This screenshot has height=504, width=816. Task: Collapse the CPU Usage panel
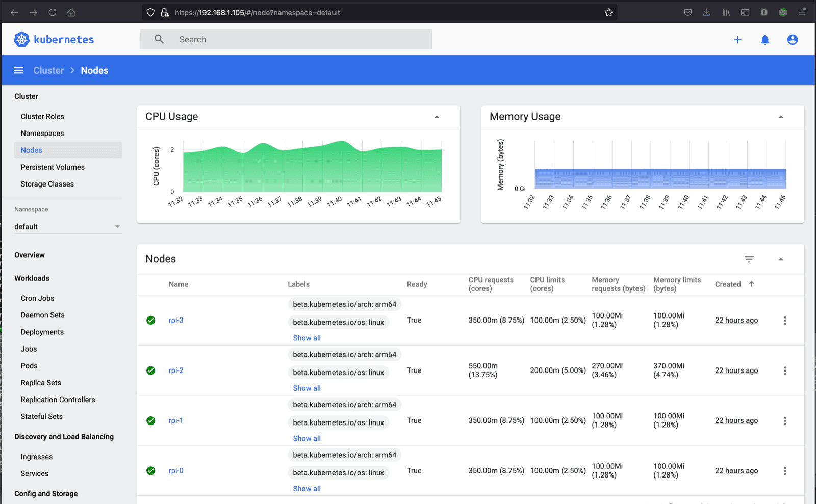click(437, 117)
